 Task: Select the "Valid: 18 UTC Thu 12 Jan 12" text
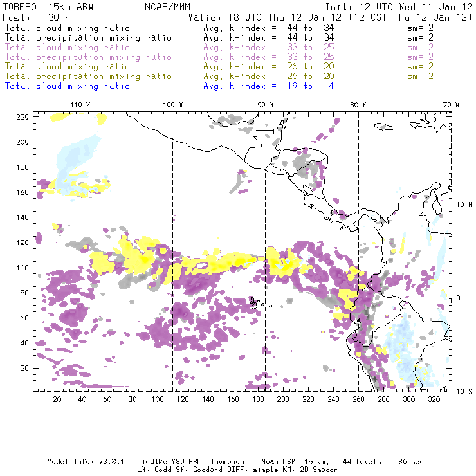coord(265,17)
